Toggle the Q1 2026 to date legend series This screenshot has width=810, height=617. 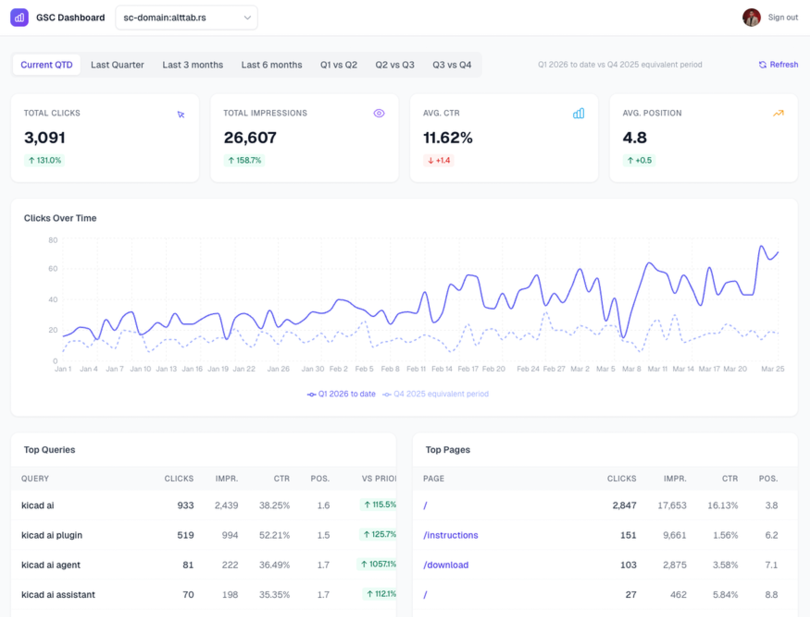[341, 394]
